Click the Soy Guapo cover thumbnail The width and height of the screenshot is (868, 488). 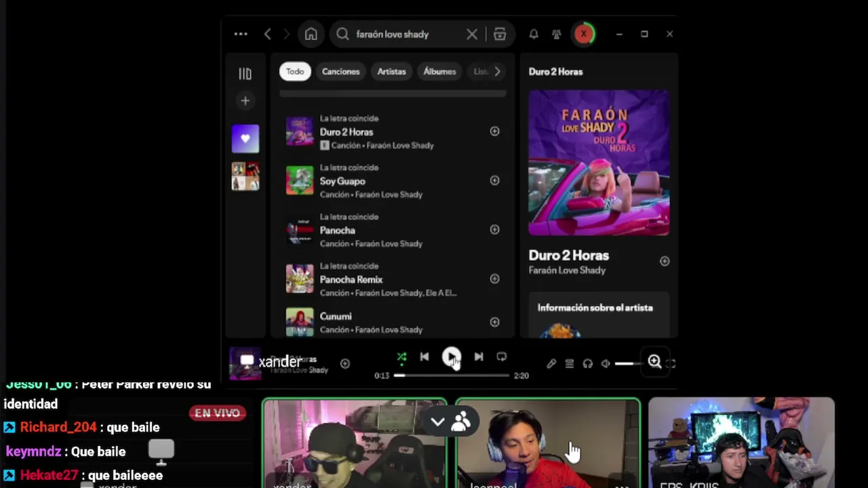pyautogui.click(x=300, y=181)
